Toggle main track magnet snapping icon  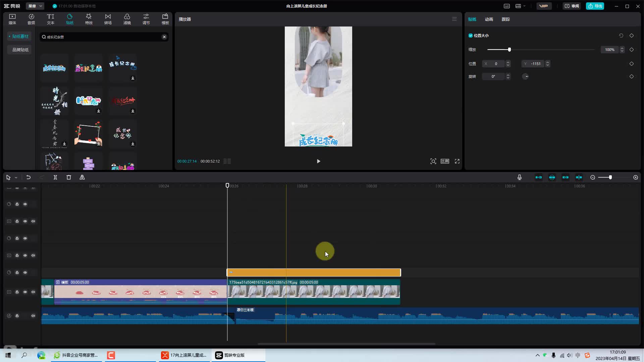[539, 177]
